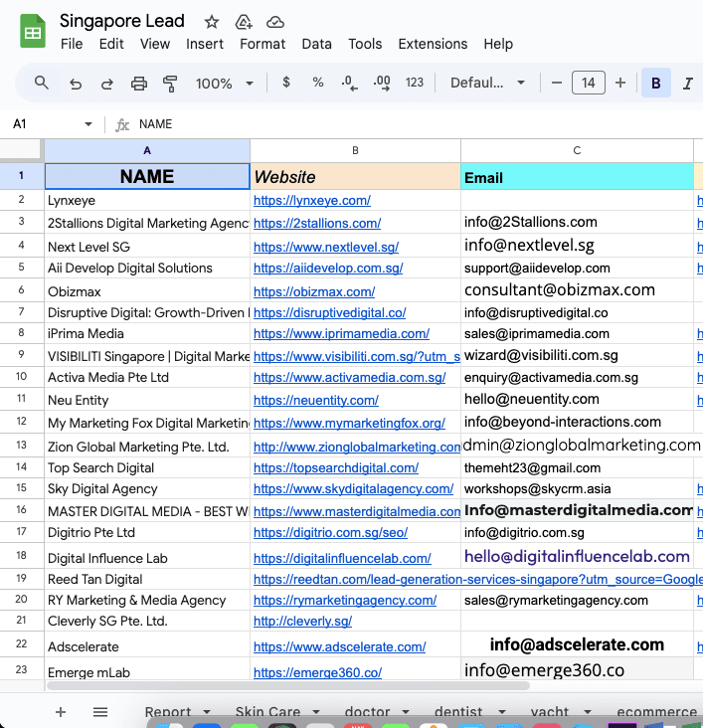Viewport: 703px width, 728px height.
Task: Click the select all corner box
Action: (x=21, y=150)
